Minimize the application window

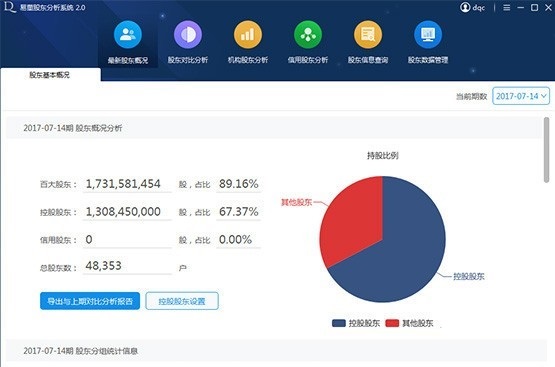[520, 7]
